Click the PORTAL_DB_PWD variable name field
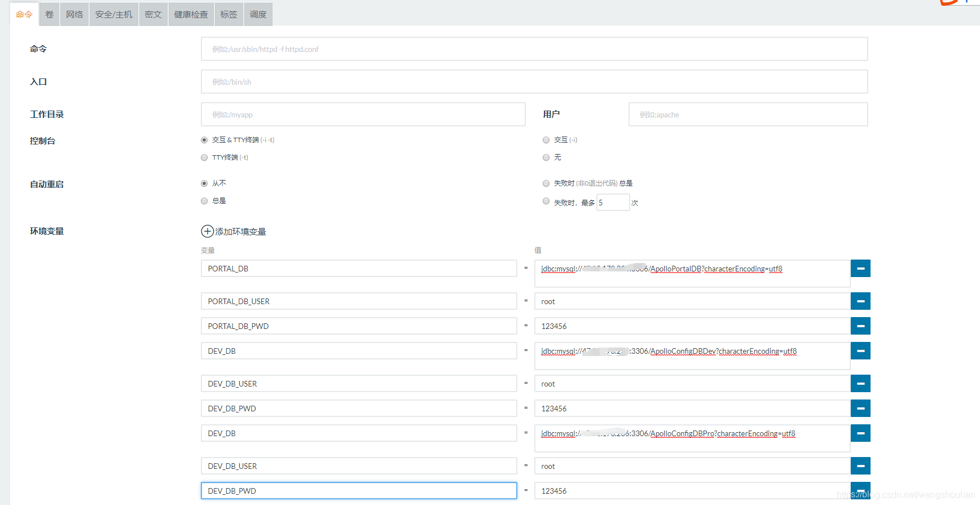Viewport: 980px width, 505px height. (x=359, y=326)
